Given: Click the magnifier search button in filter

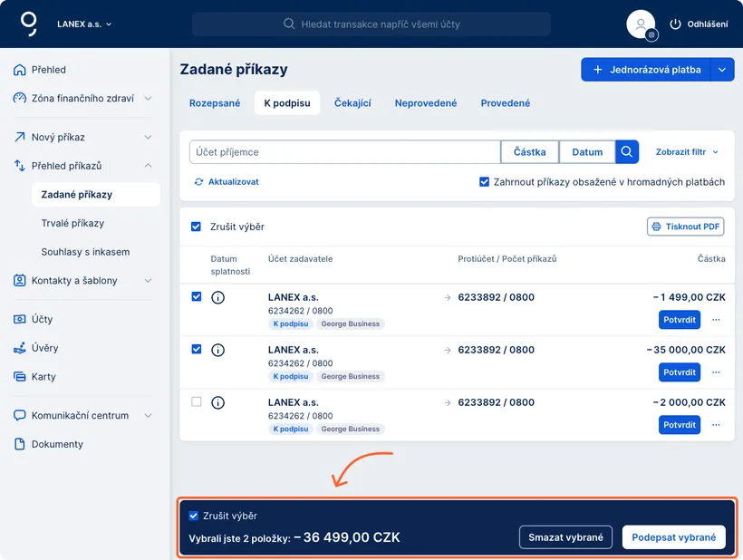Looking at the screenshot, I should 627,152.
